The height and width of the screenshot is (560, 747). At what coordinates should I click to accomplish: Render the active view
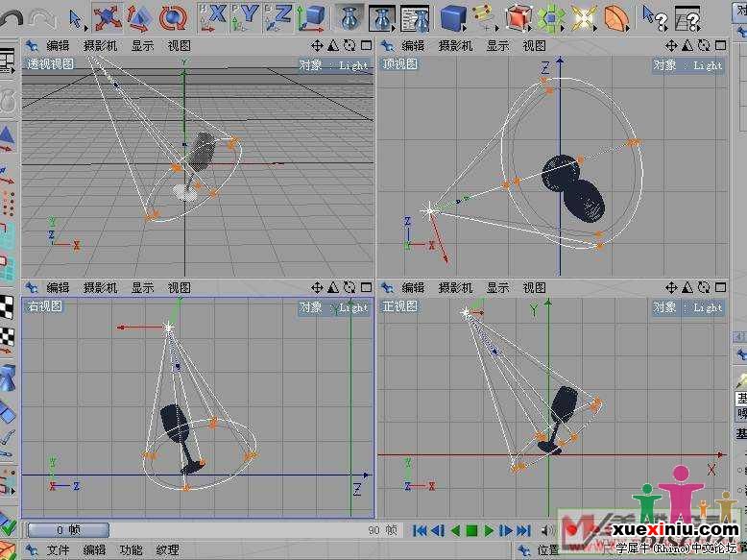coord(349,19)
